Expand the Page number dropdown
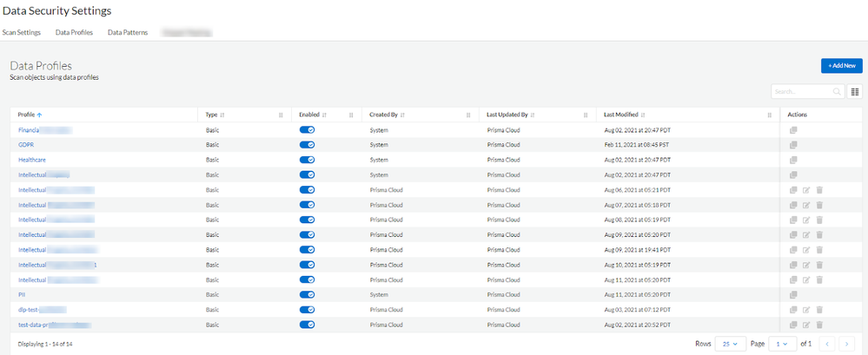Viewport: 868px width, 355px height. 784,344
